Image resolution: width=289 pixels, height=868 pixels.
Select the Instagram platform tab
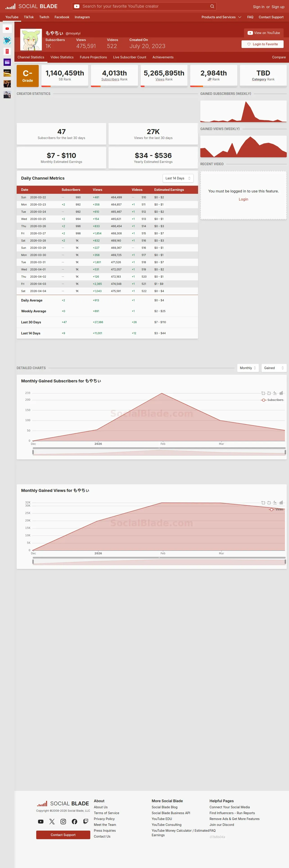tap(82, 17)
